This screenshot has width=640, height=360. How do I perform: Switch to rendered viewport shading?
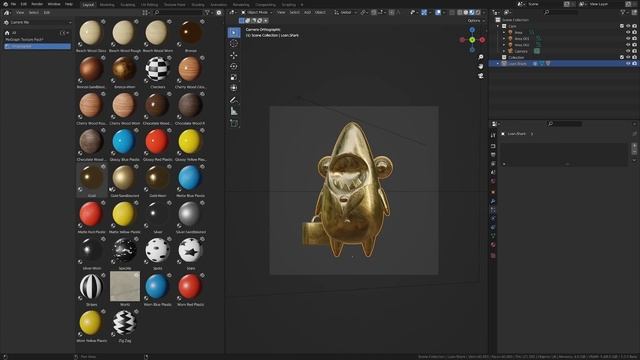click(x=478, y=13)
